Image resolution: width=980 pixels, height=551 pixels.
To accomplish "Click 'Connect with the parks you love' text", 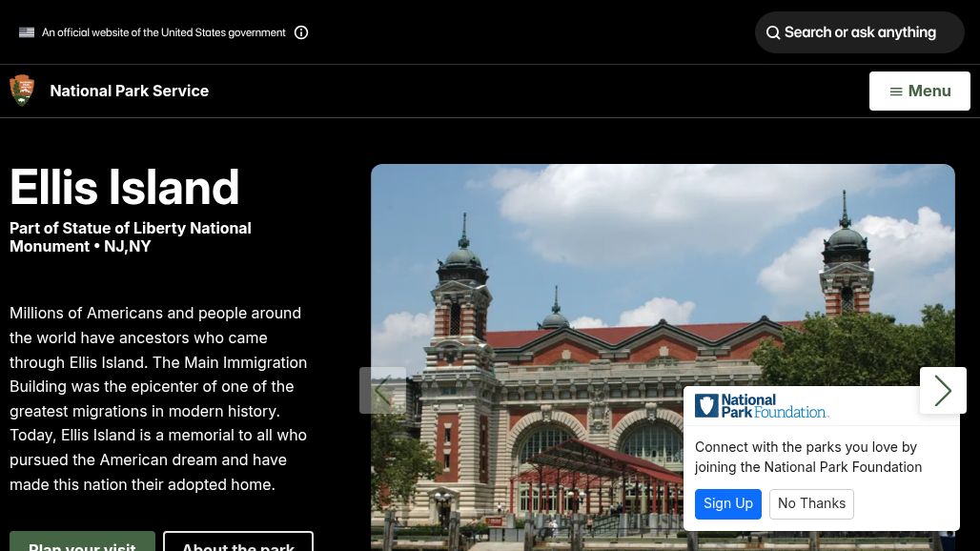I will 808,458.
